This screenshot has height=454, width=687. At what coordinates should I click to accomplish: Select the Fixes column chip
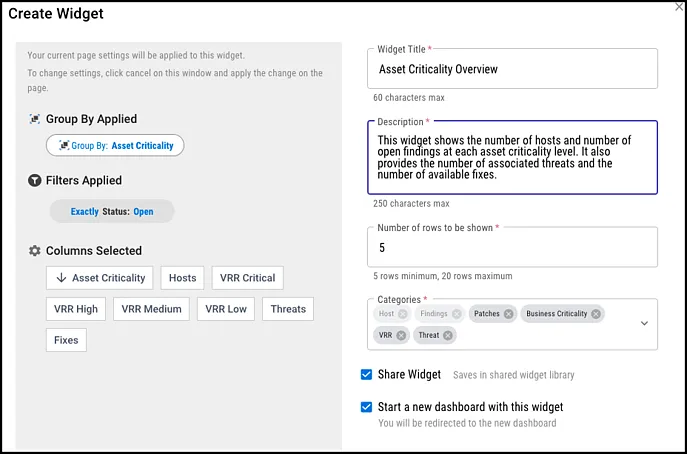click(x=66, y=340)
